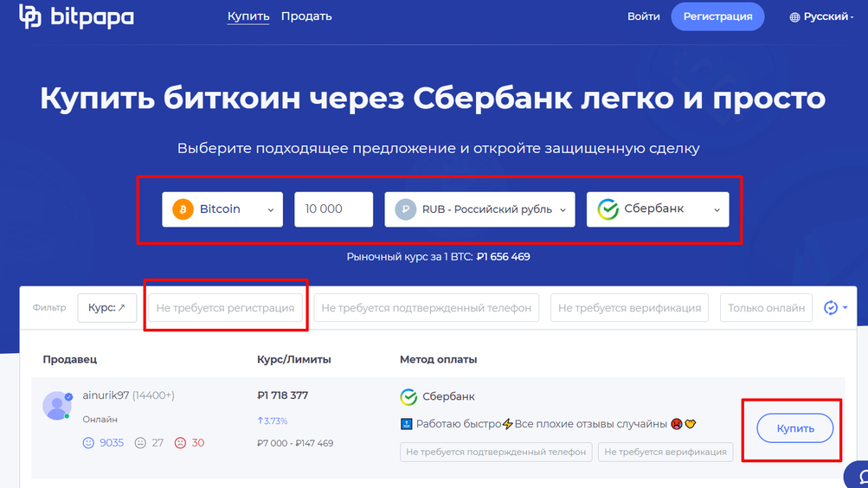Click the orange Bitcoin coin icon
Screen dimensions: 868x488
pos(183,209)
